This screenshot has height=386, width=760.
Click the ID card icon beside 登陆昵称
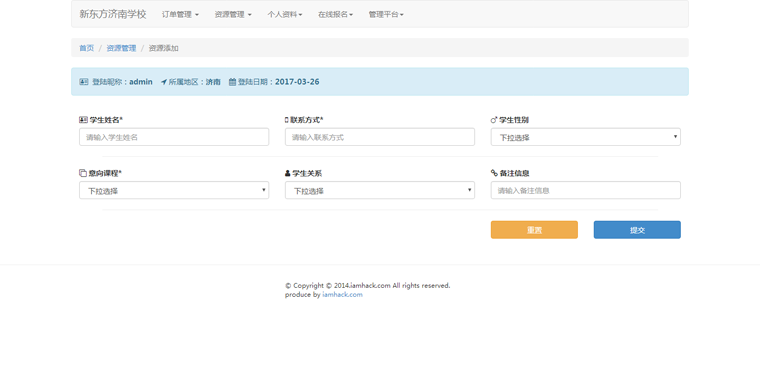click(x=84, y=82)
